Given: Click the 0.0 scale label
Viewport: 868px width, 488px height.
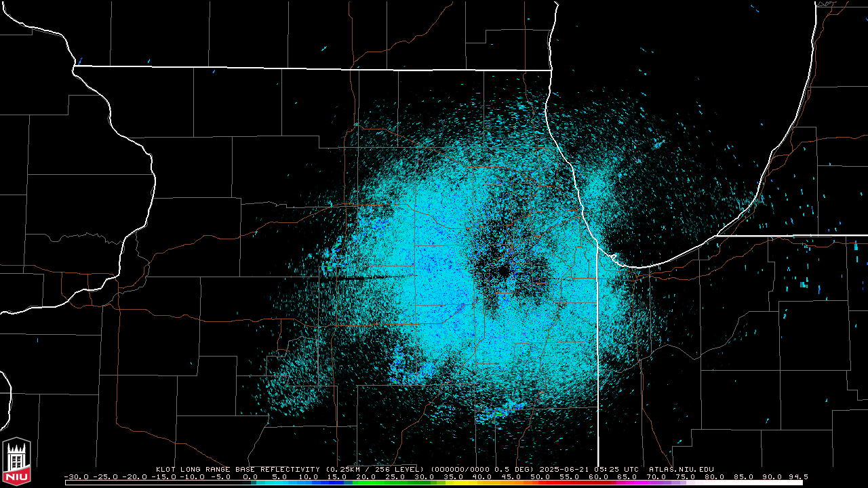Looking at the screenshot, I should click(250, 476).
